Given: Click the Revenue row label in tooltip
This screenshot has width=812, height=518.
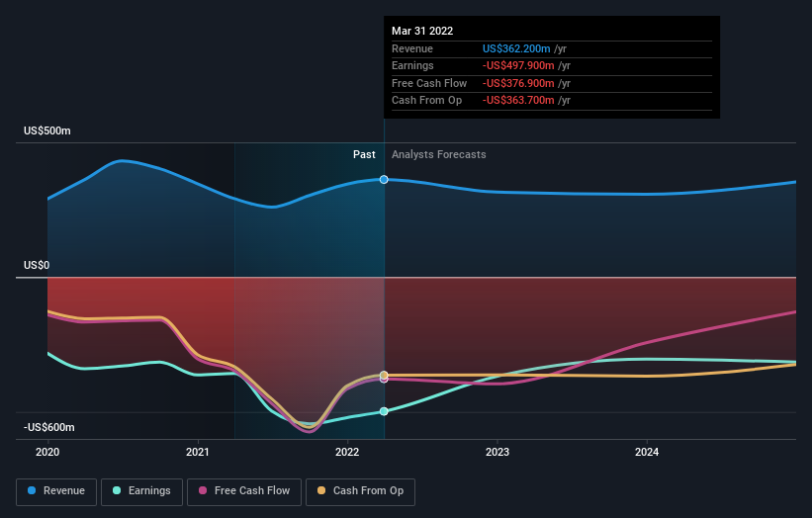Looking at the screenshot, I should [412, 48].
